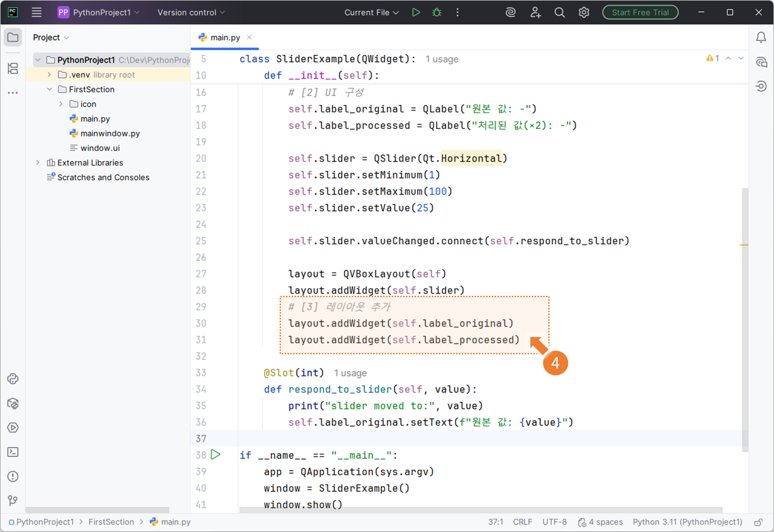Open Services tool window

pyautogui.click(x=13, y=428)
